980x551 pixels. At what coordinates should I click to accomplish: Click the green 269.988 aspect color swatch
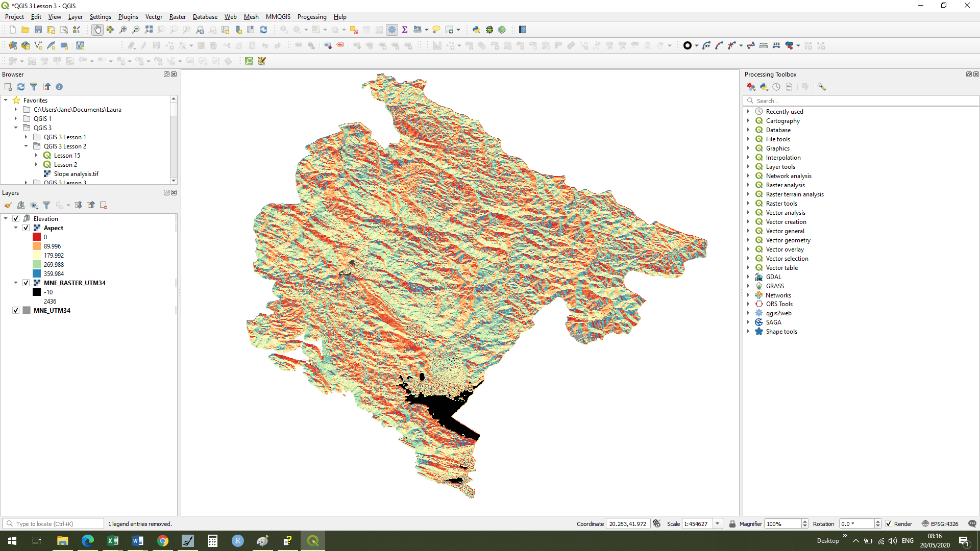tap(36, 264)
